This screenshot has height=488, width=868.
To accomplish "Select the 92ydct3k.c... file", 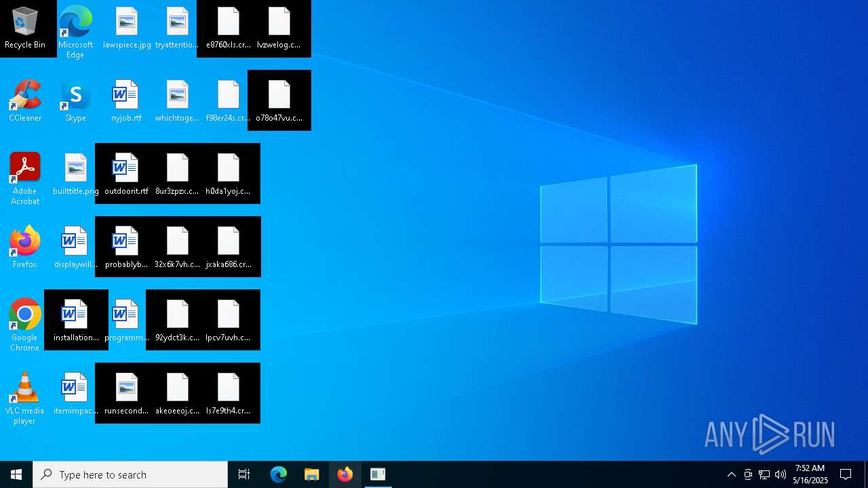I will point(177,321).
